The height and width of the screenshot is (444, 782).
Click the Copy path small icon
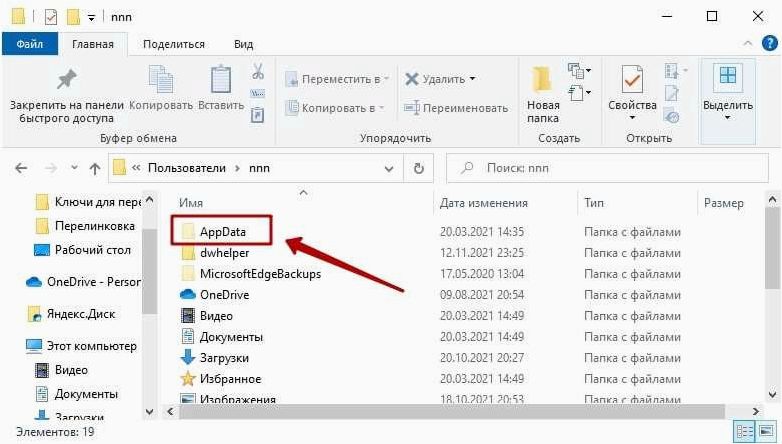(257, 93)
